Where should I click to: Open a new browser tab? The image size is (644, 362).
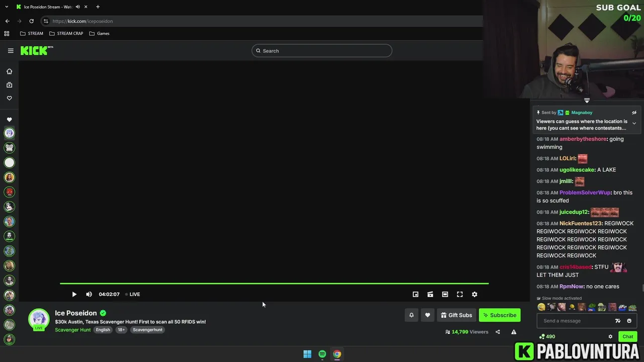[98, 7]
